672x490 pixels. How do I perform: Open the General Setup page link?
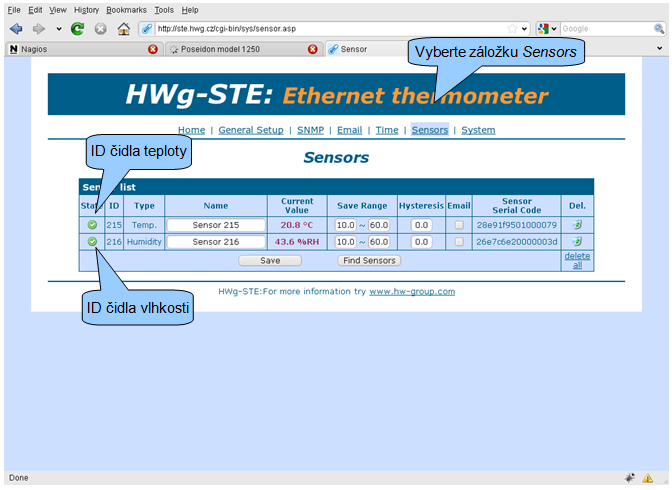coord(251,130)
